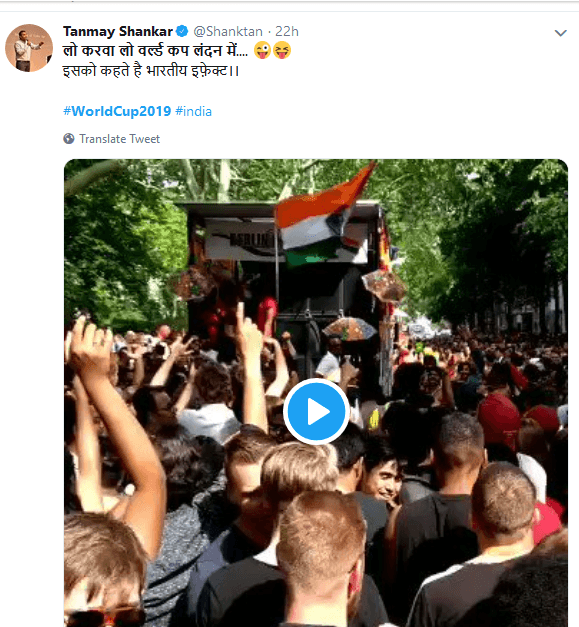The height and width of the screenshot is (627, 579).
Task: Play the embedded tweet video
Action: pos(316,411)
